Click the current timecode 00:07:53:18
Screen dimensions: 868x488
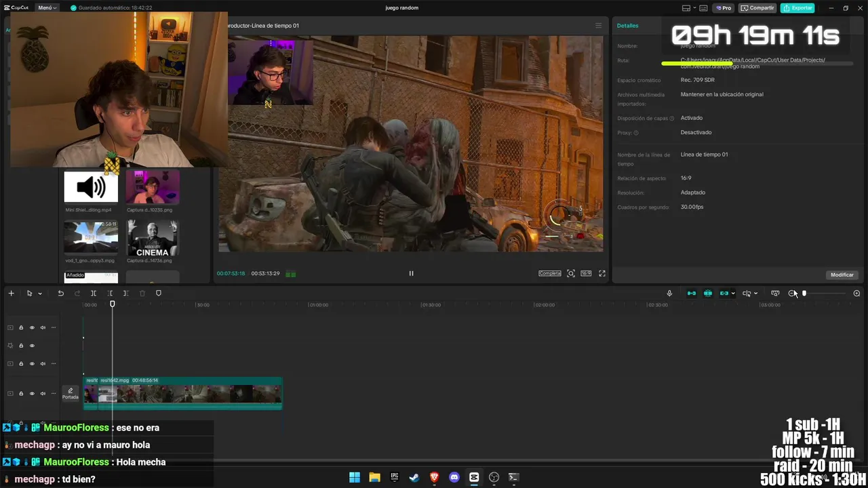(231, 274)
